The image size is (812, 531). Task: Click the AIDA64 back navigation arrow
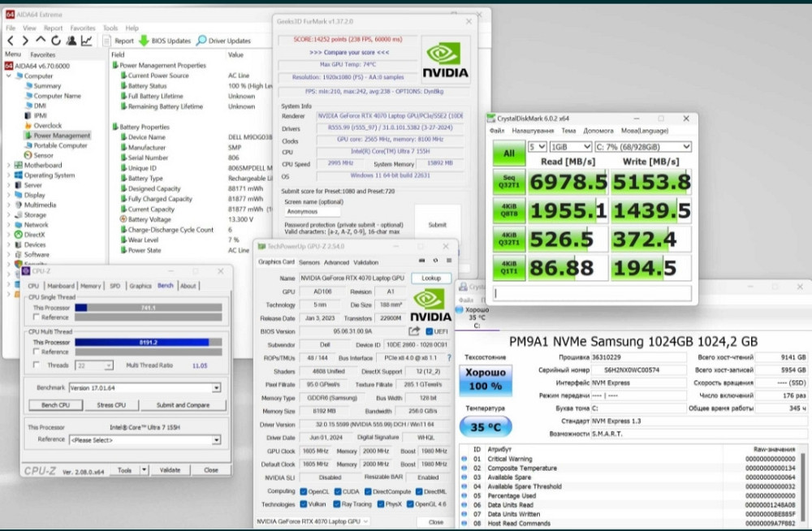pos(11,41)
